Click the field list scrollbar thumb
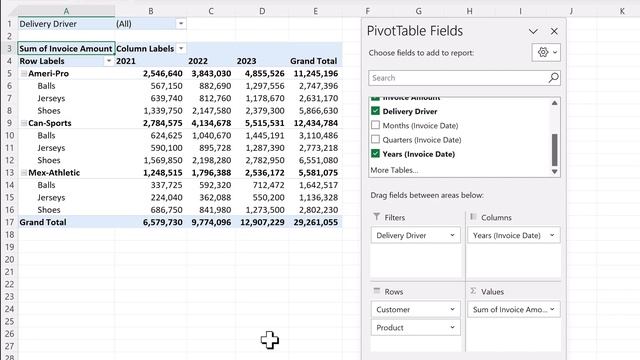The height and width of the screenshot is (360, 640). (554, 149)
